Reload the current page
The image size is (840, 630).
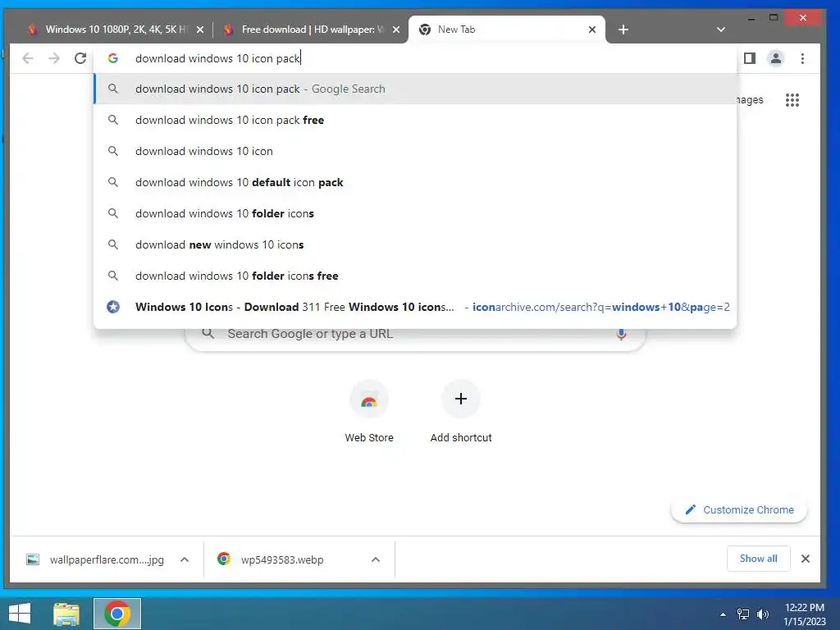pos(80,58)
